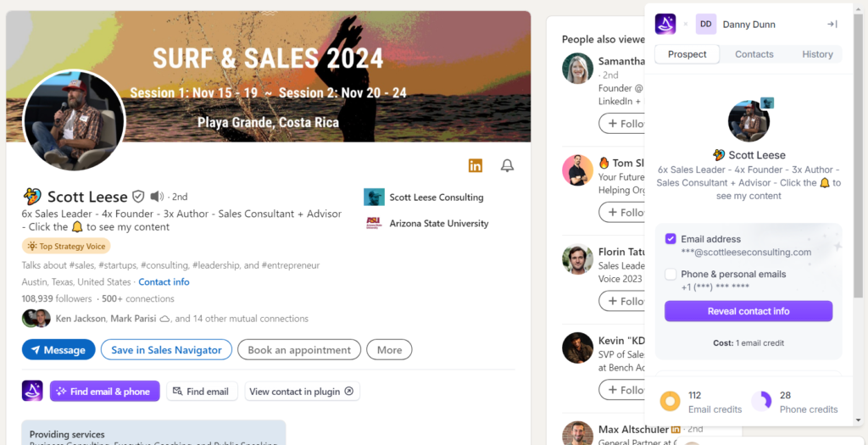The image size is (868, 445).
Task: Click the Message button
Action: pyautogui.click(x=58, y=350)
